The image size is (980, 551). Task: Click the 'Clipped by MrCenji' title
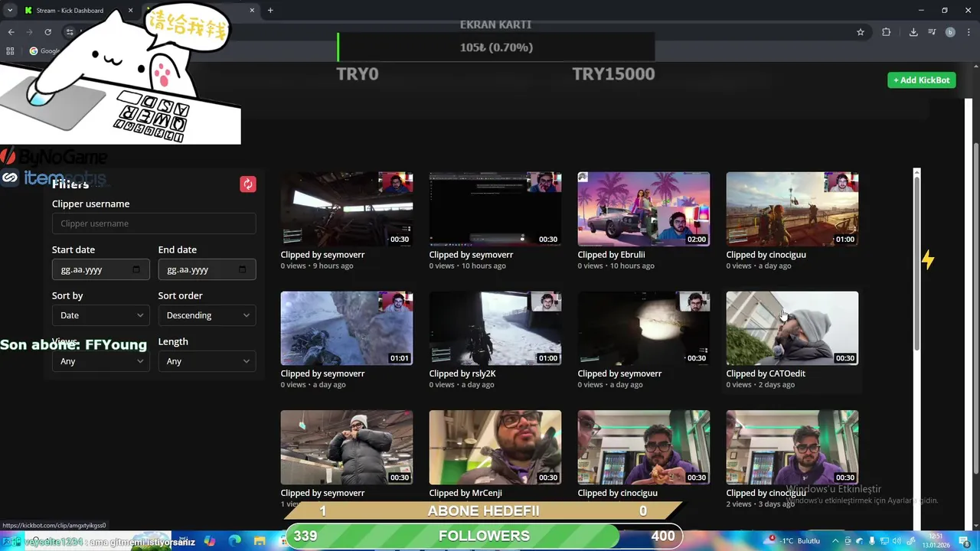465,494
